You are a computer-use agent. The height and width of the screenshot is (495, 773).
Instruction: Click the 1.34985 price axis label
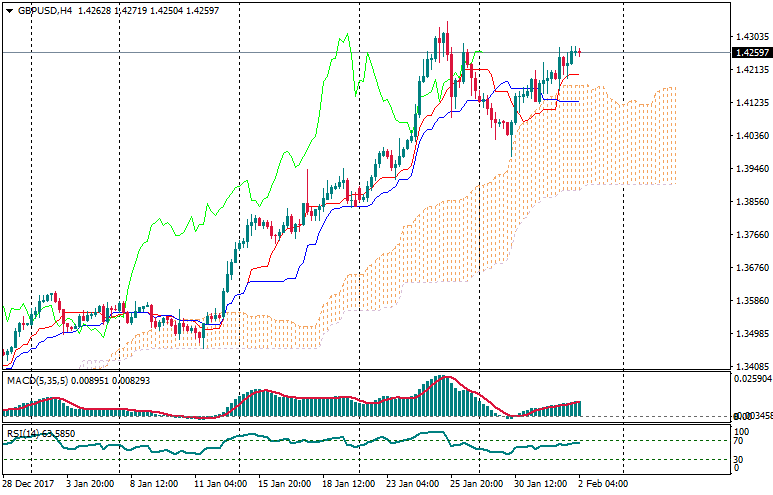coord(749,334)
